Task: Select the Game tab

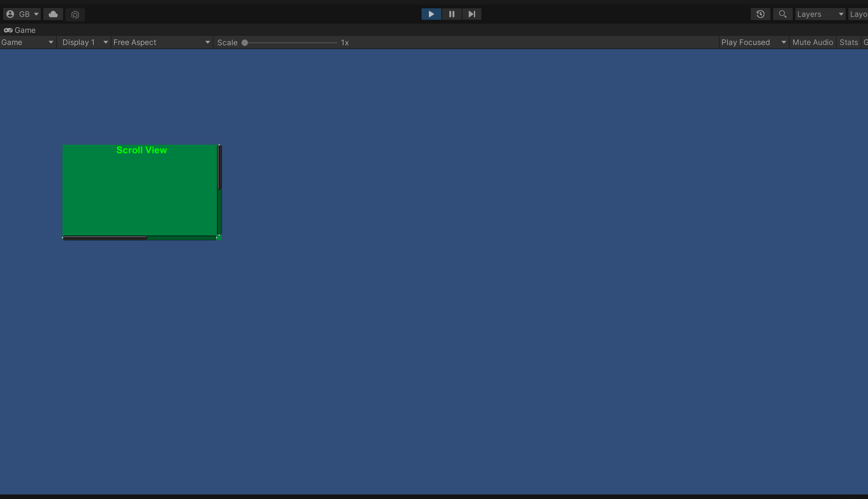Action: (x=20, y=30)
